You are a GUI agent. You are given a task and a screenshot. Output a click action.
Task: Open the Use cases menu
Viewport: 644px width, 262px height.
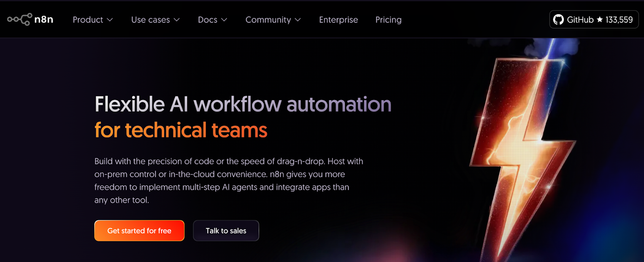pos(150,20)
